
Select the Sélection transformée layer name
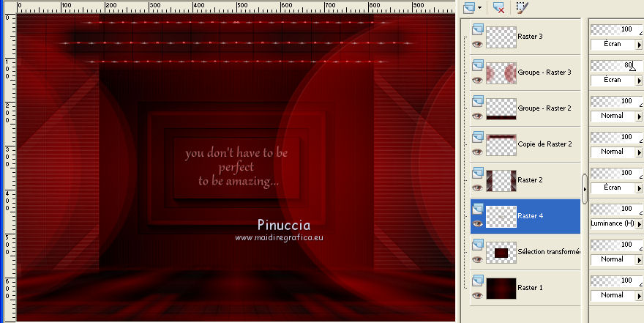(x=549, y=251)
